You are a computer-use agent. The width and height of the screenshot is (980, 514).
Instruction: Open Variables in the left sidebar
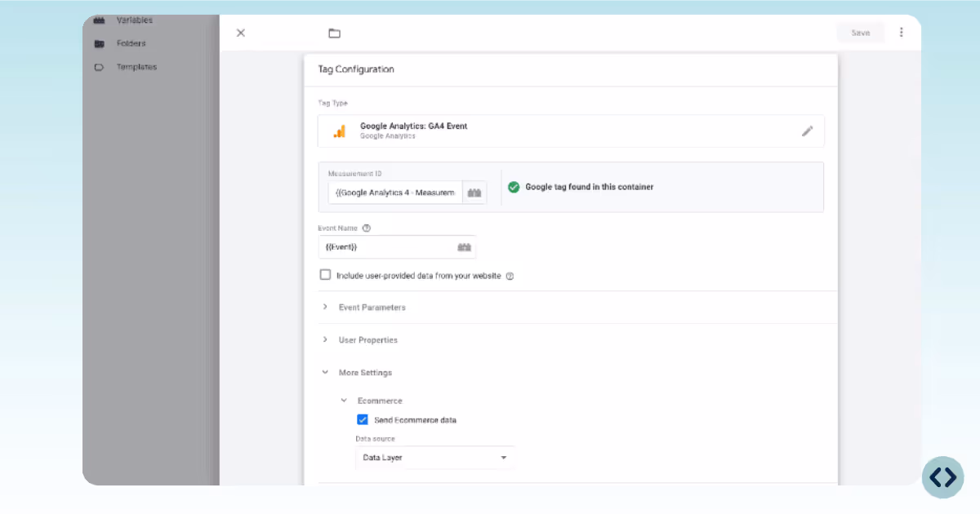[x=134, y=20]
